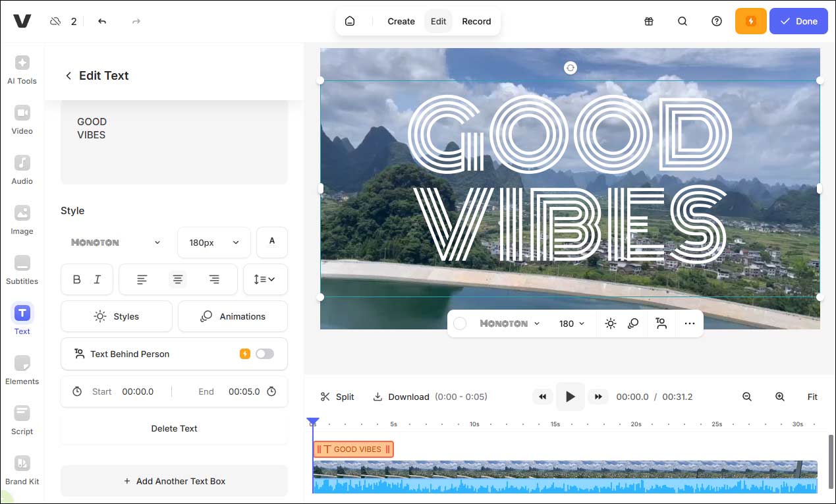Viewport: 836px width, 504px height.
Task: Open the text color swatch on canvas toolbar
Action: [x=460, y=323]
